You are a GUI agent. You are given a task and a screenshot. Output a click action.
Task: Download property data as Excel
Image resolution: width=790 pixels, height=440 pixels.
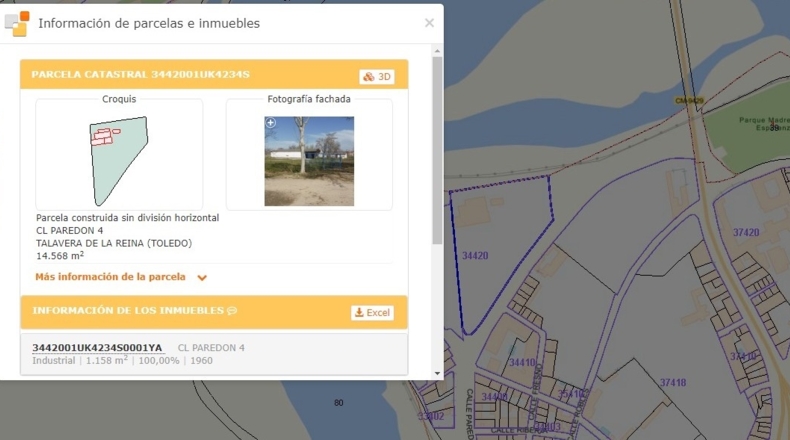(x=372, y=312)
